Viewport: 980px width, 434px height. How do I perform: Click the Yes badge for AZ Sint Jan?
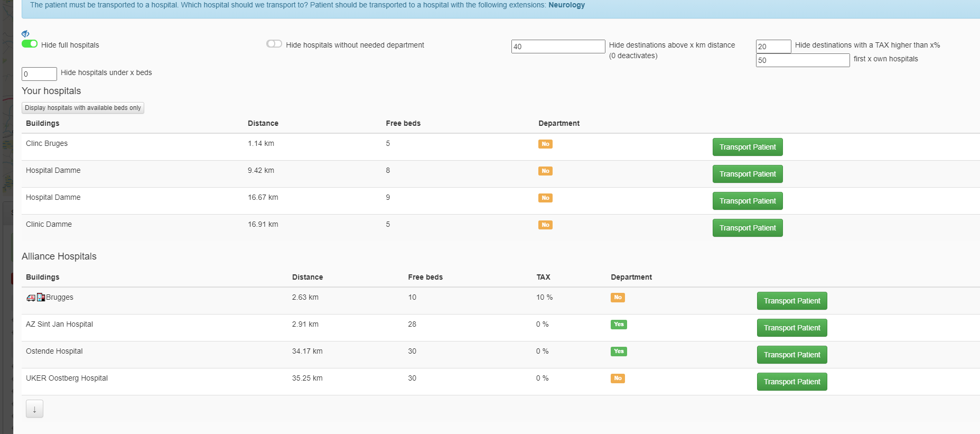pyautogui.click(x=619, y=325)
